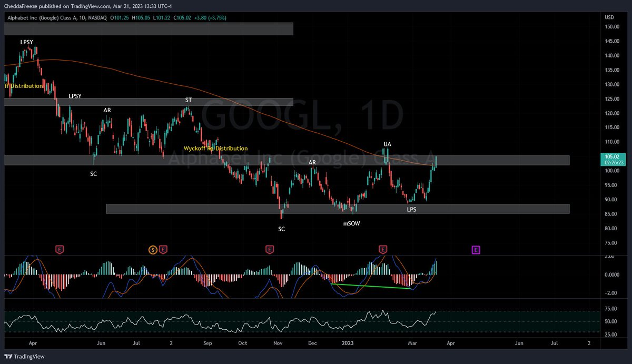Select the AR label above the December high
This screenshot has width=632, height=364.
[x=312, y=163]
